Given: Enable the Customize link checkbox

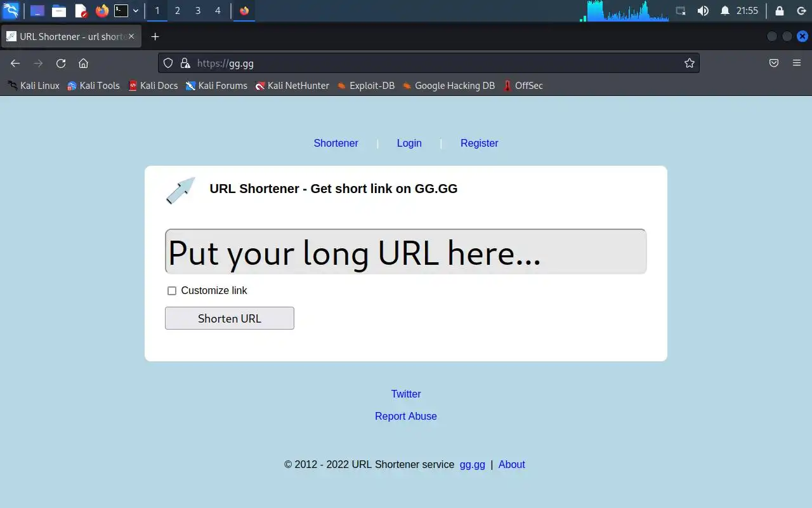Looking at the screenshot, I should 172,291.
